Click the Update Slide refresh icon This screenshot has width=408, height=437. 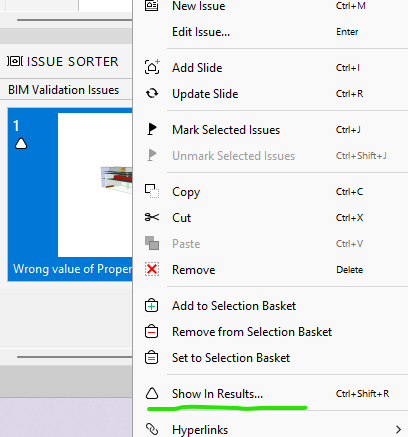152,93
